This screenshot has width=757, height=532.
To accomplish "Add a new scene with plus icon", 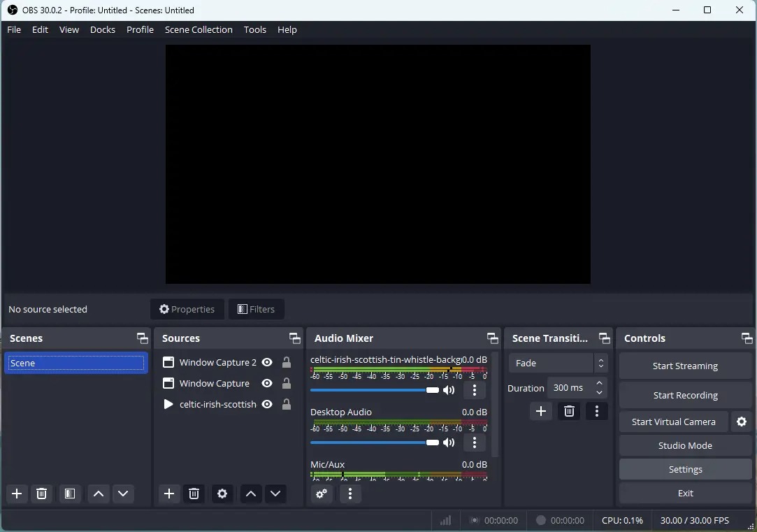I will coord(17,494).
